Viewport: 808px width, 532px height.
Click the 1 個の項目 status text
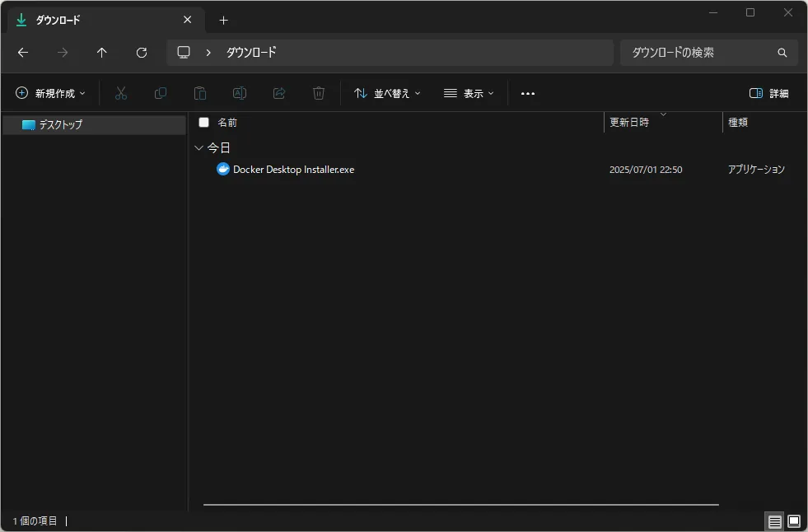(x=35, y=521)
